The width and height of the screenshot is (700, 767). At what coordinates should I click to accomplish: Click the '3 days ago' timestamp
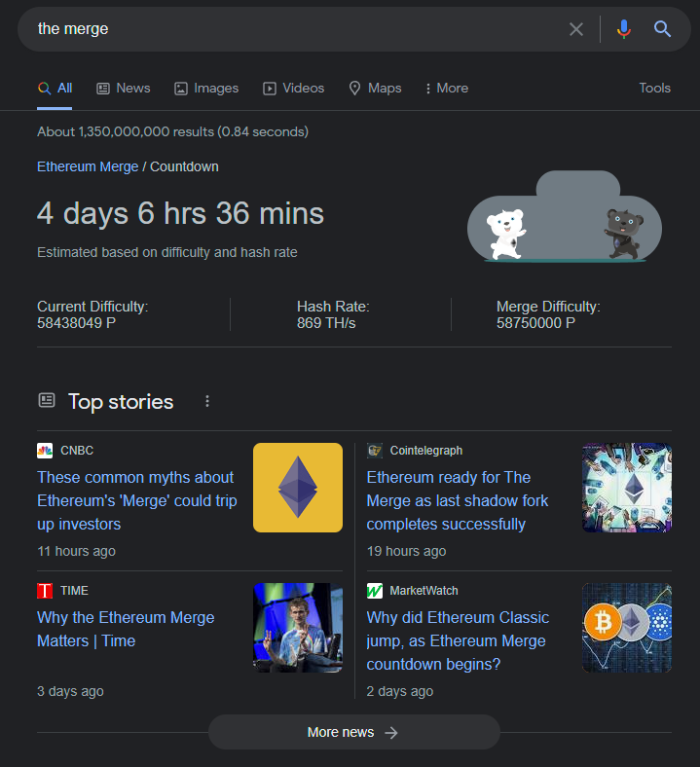pos(70,692)
